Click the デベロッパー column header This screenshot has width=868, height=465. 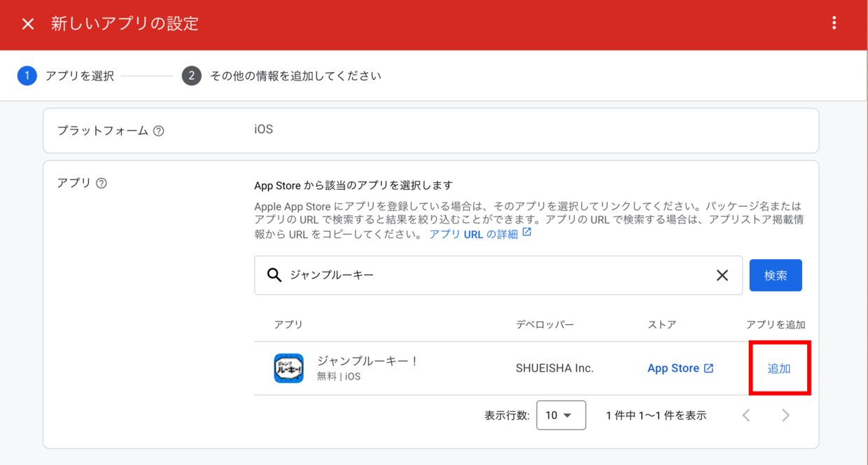[545, 325]
